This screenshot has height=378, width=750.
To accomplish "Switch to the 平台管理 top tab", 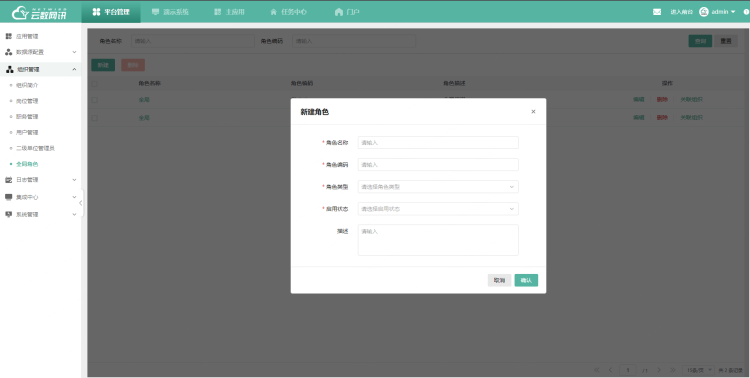I will pyautogui.click(x=111, y=12).
